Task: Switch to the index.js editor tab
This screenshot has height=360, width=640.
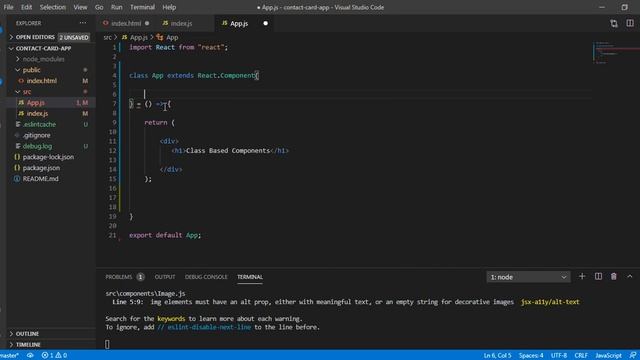Action: [181, 23]
